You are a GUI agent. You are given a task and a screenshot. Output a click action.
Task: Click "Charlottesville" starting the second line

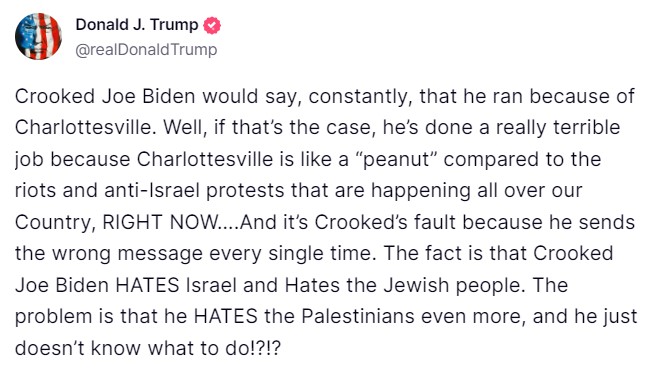tap(86, 127)
